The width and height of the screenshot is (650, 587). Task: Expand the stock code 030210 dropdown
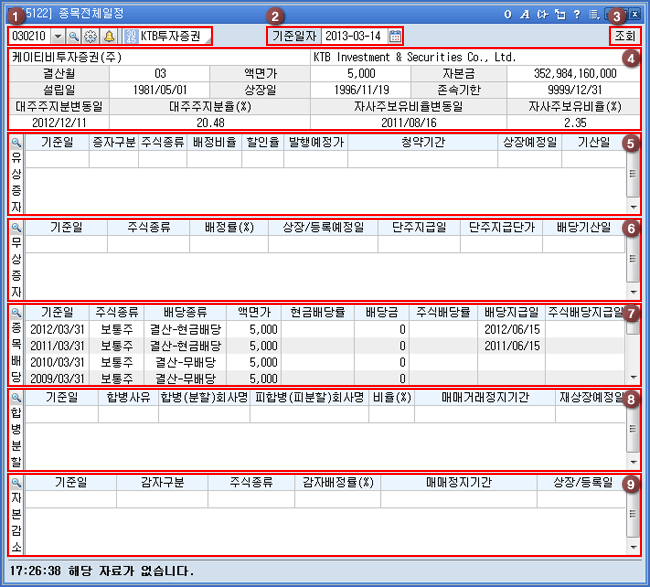coord(57,36)
